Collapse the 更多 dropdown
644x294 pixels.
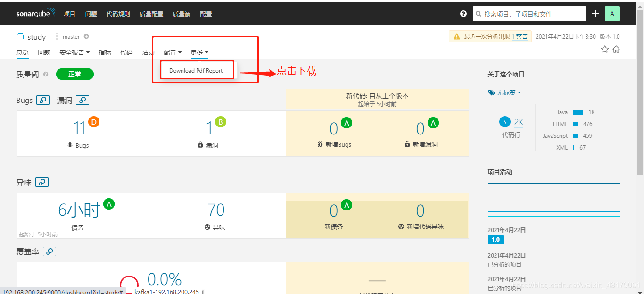(x=199, y=52)
